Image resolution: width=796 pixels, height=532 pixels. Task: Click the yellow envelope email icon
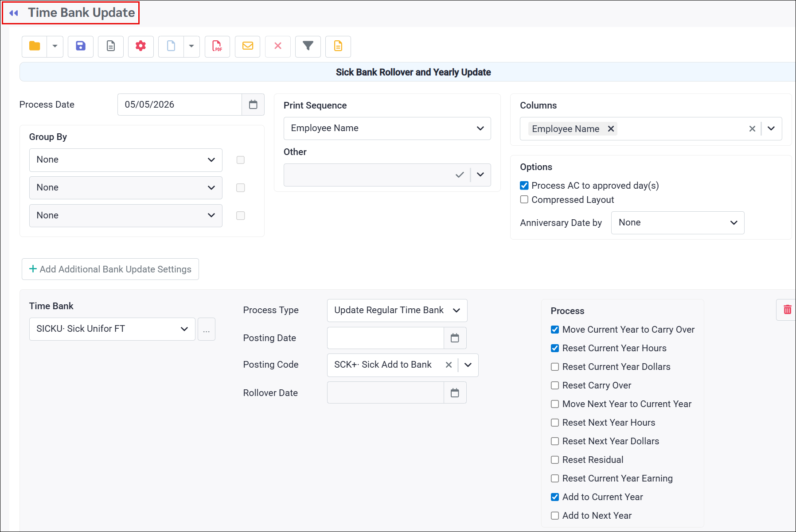point(248,46)
